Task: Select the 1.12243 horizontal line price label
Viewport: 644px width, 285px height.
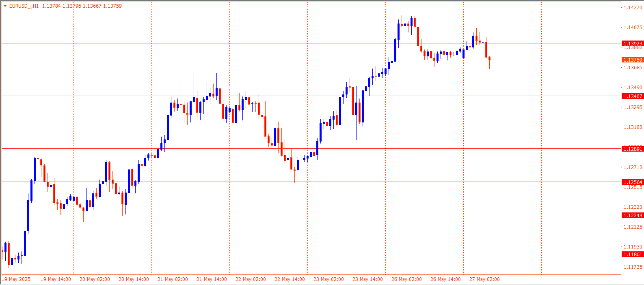Action: pos(633,215)
